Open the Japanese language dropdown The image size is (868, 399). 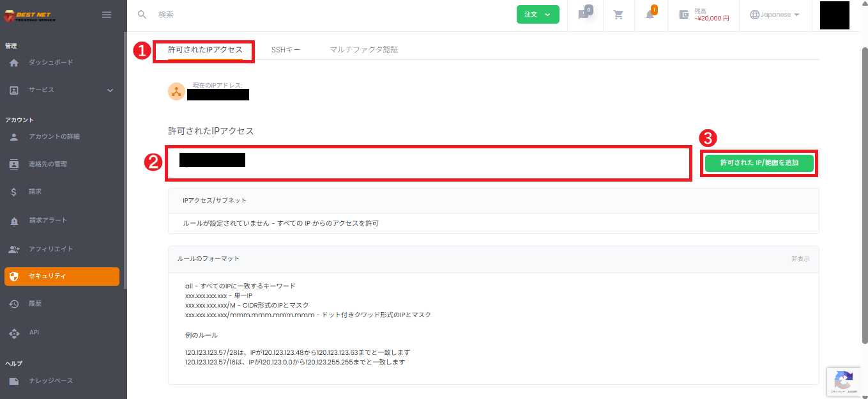click(x=774, y=14)
